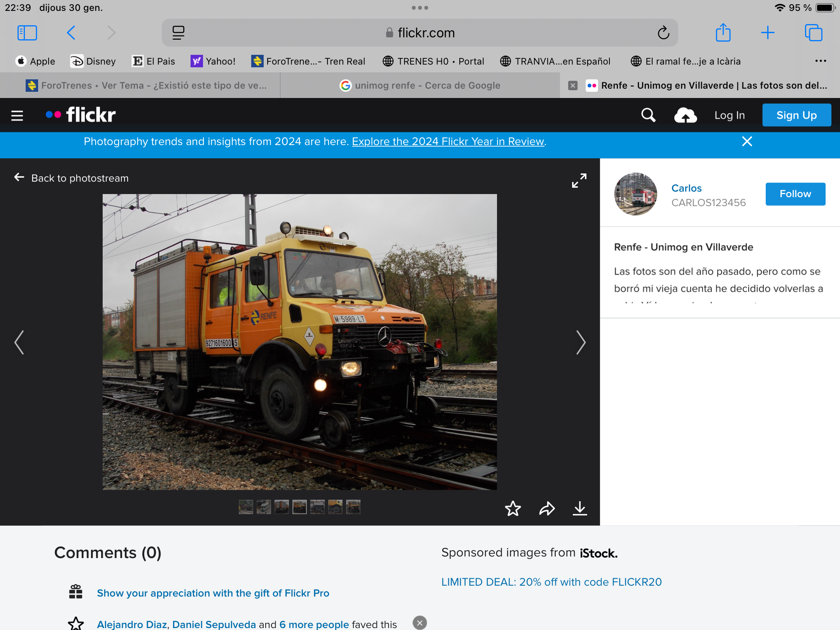This screenshot has width=840, height=630.
Task: Select the second filmstrip thumbnail
Action: pyautogui.click(x=264, y=507)
